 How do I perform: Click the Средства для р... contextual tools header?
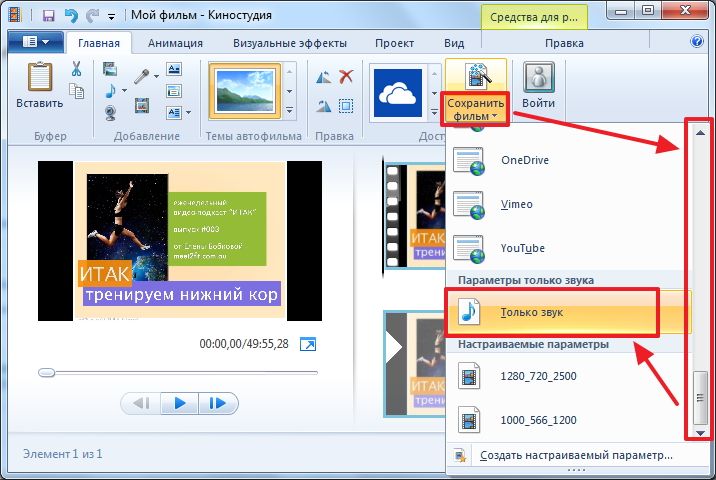pos(534,17)
